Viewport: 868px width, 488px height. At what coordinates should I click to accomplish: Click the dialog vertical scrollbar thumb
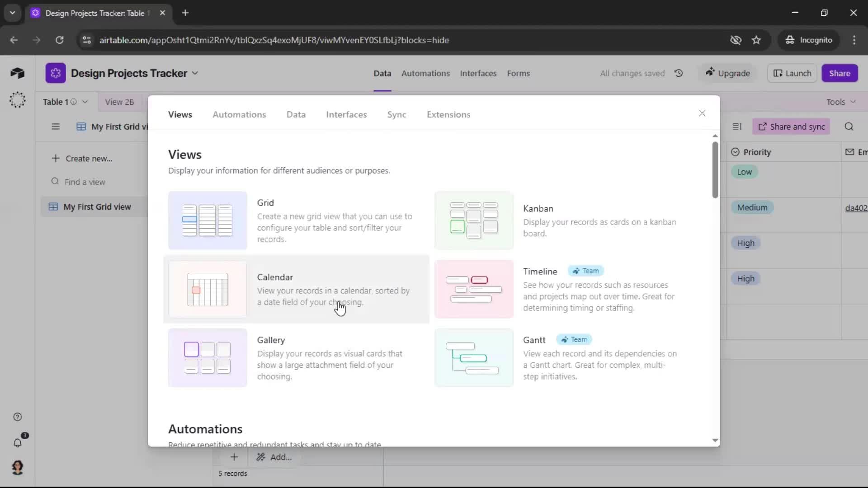coord(715,170)
